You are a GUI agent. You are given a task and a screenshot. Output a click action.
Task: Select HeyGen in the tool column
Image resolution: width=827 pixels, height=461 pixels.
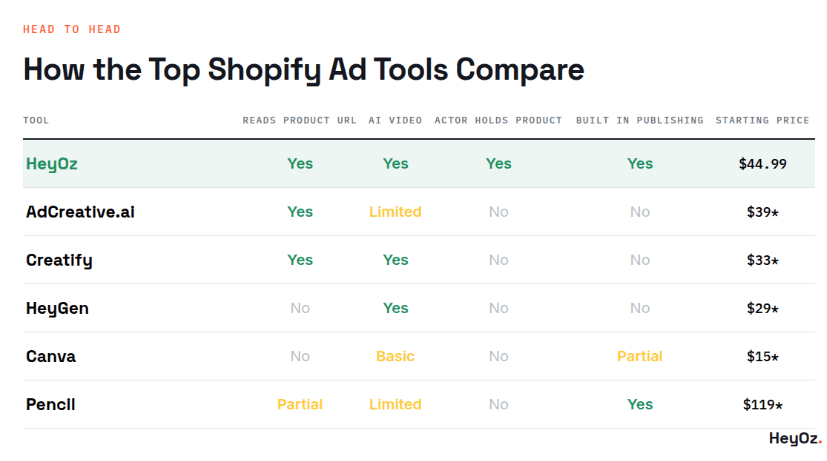pyautogui.click(x=57, y=309)
